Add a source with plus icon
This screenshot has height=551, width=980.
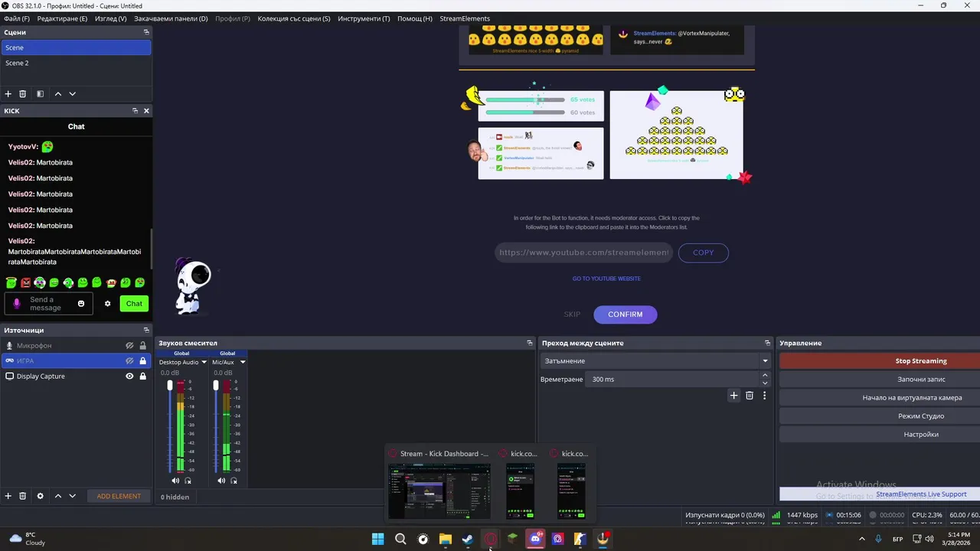click(8, 496)
